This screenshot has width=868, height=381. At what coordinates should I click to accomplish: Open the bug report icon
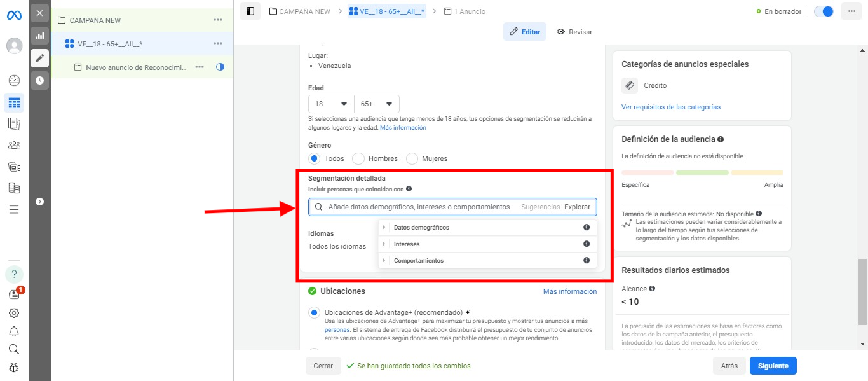click(14, 368)
